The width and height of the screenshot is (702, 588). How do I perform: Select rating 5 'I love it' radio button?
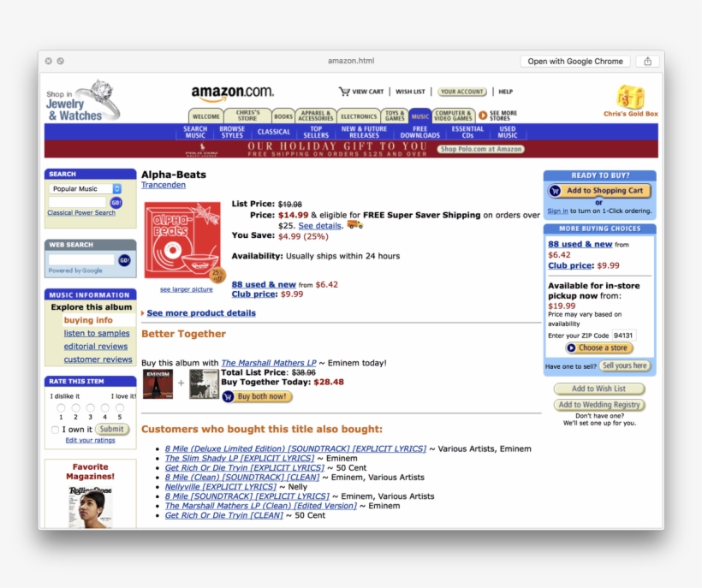119,408
